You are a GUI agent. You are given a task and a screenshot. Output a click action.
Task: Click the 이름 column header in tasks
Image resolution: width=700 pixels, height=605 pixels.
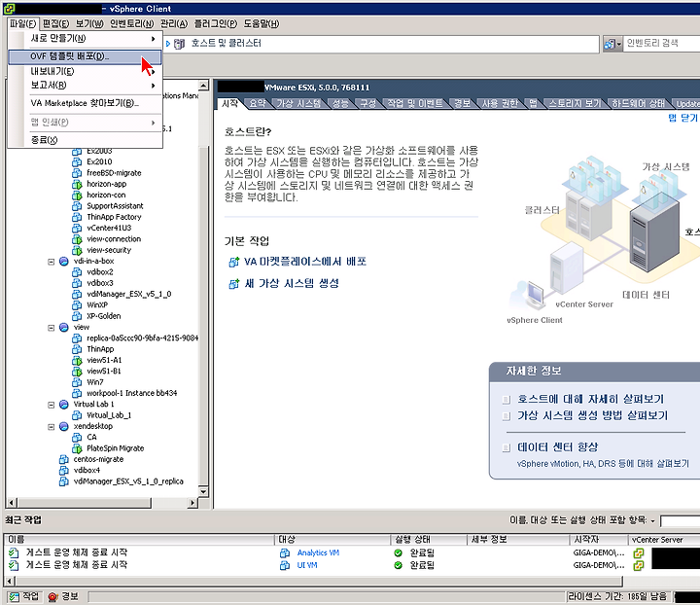138,540
